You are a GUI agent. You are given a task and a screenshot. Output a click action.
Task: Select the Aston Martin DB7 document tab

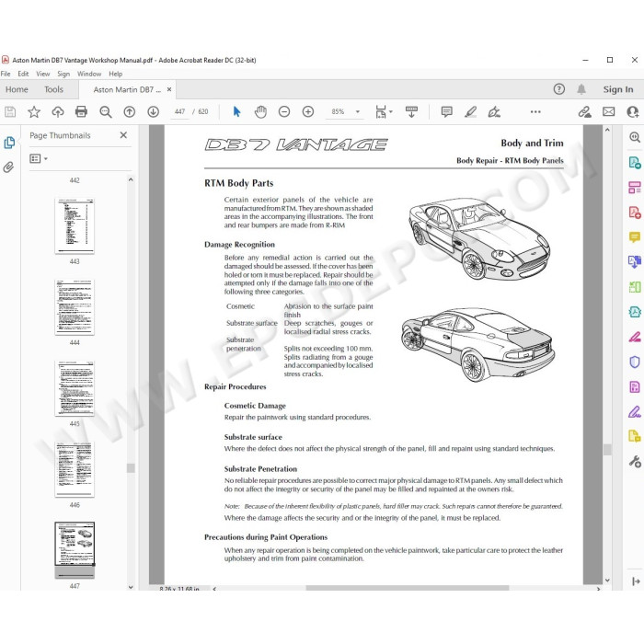[x=127, y=89]
